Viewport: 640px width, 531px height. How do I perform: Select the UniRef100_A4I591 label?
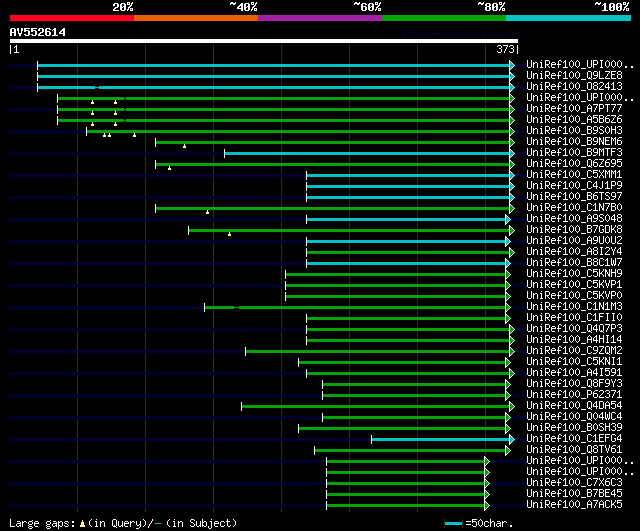pos(574,373)
